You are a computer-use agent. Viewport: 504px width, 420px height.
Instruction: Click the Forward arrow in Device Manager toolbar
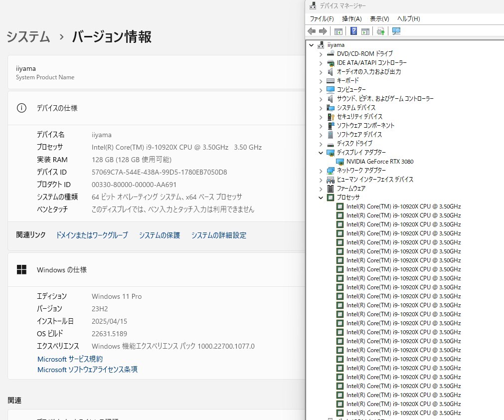(x=323, y=31)
